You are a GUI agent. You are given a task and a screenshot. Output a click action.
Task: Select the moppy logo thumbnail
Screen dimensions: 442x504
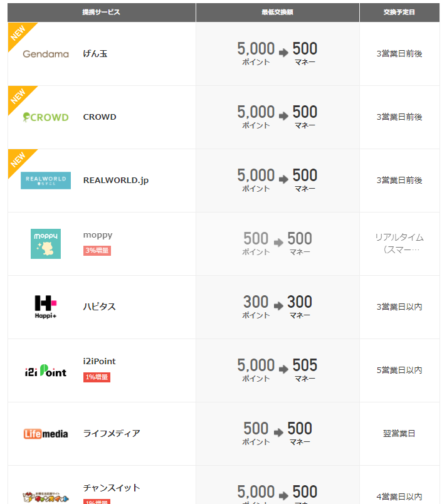[46, 244]
